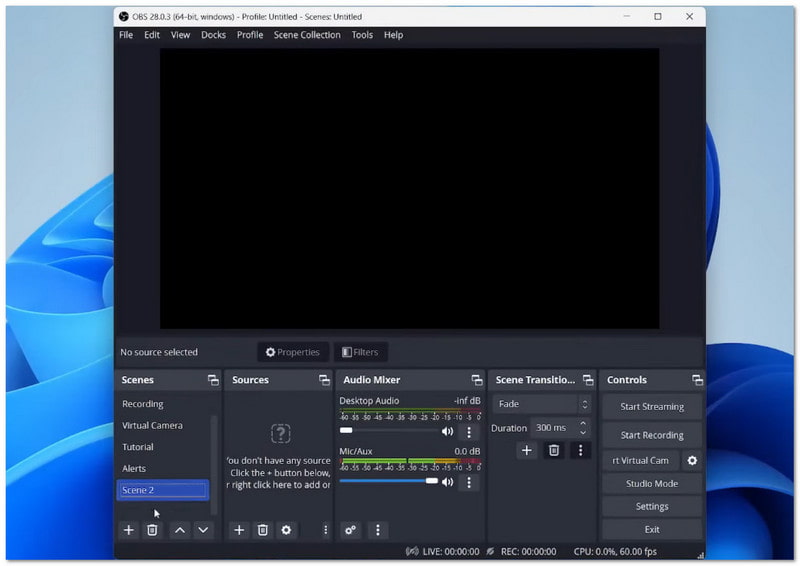Open Desktop Audio three-dot options
The image size is (800, 566).
469,432
